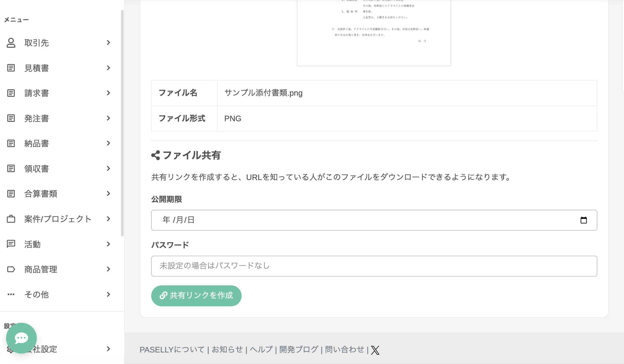624x364 pixels.
Task: Click the sidebar menu scrollbar
Action: (x=122, y=123)
